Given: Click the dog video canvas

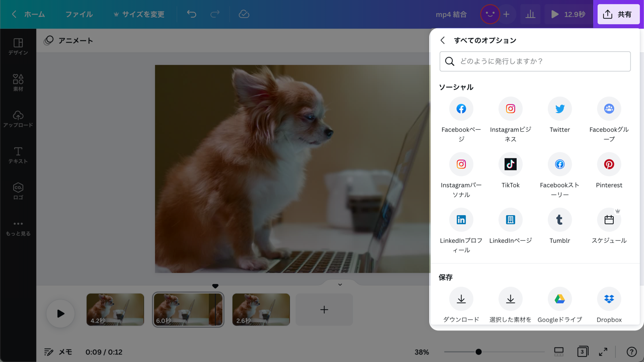Looking at the screenshot, I should coord(292,169).
